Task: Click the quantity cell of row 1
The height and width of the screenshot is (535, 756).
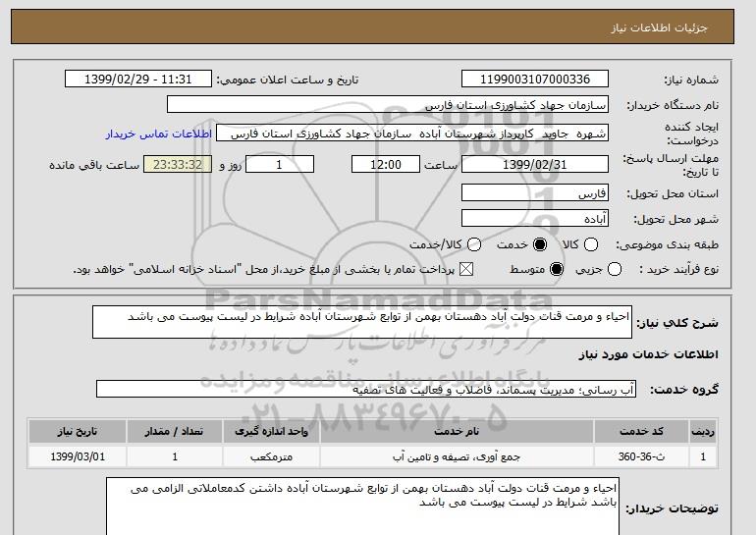Action: [x=175, y=456]
